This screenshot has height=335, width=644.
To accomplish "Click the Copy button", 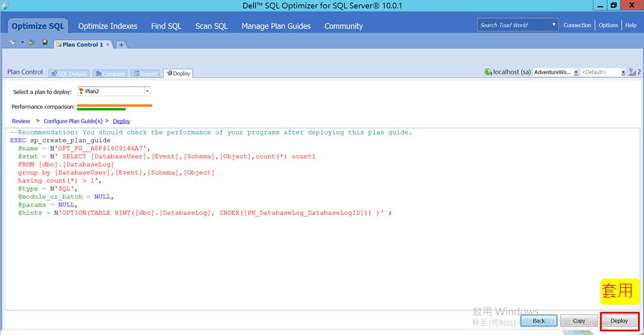I will coord(579,321).
